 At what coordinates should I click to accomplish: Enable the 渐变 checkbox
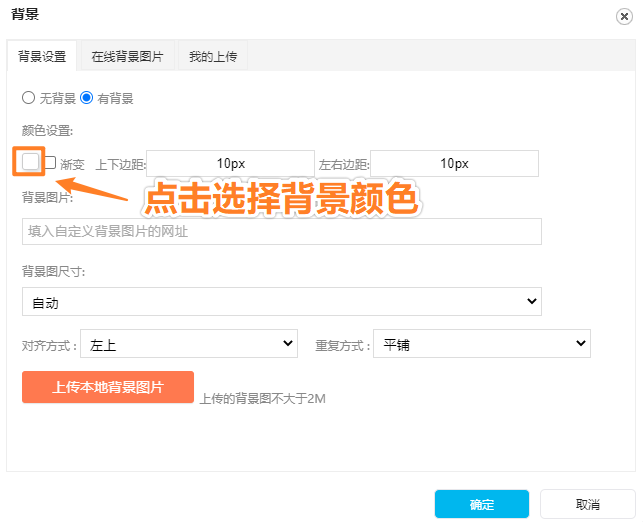coord(49,162)
